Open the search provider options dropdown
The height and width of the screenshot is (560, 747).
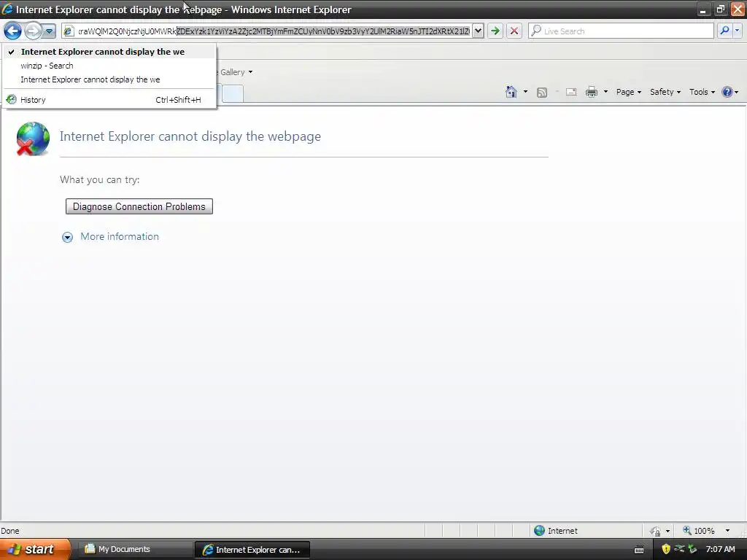click(737, 31)
